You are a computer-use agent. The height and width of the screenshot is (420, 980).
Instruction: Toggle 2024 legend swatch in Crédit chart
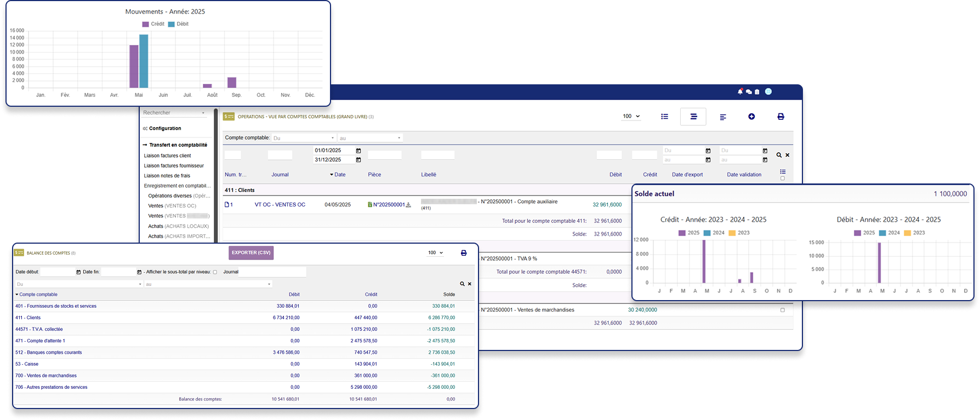click(707, 233)
